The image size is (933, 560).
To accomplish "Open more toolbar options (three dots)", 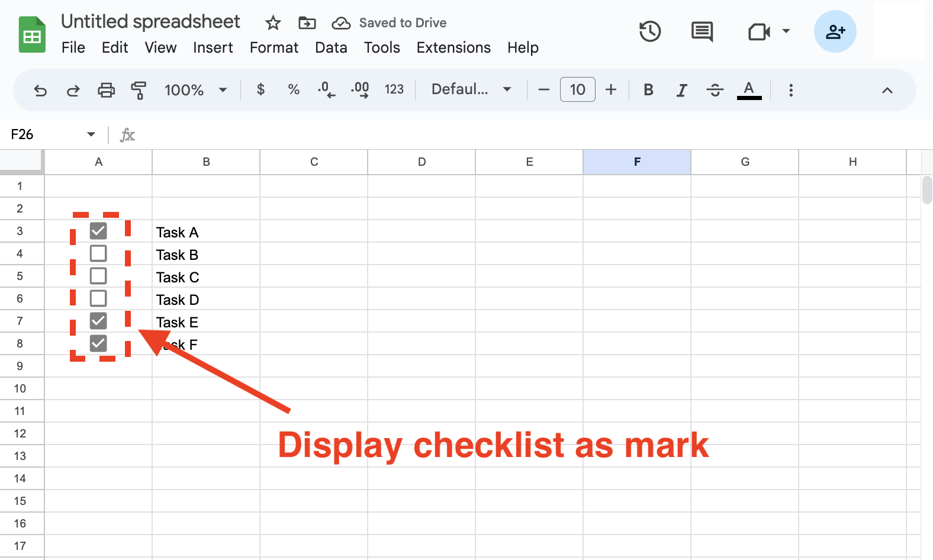I will (x=791, y=90).
